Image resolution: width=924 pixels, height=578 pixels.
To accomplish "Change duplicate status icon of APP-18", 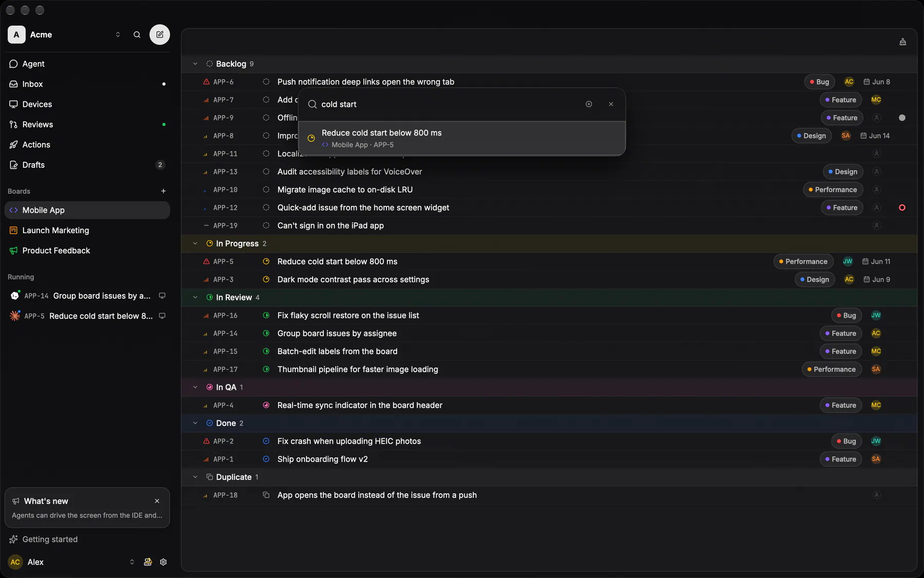I will click(x=266, y=495).
